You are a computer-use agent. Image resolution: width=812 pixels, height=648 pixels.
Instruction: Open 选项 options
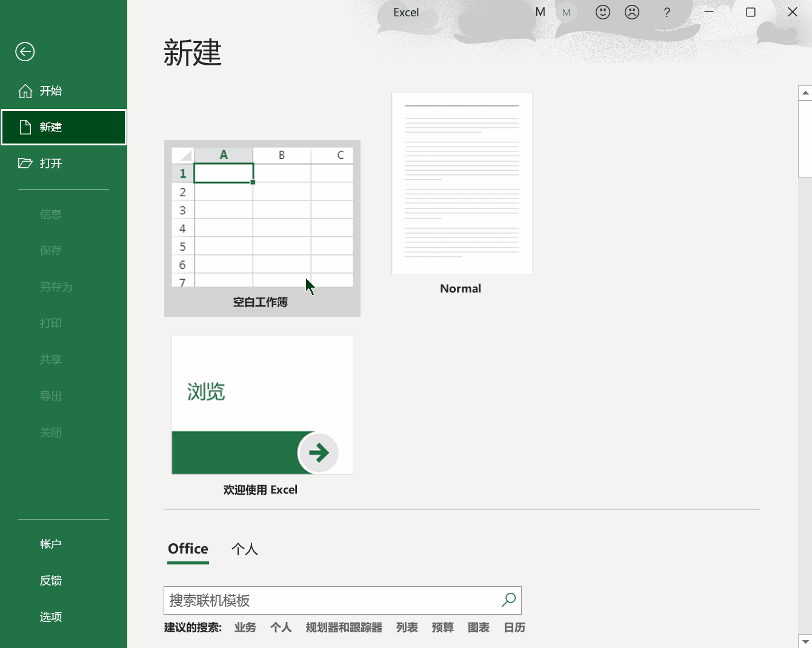[x=64, y=617]
